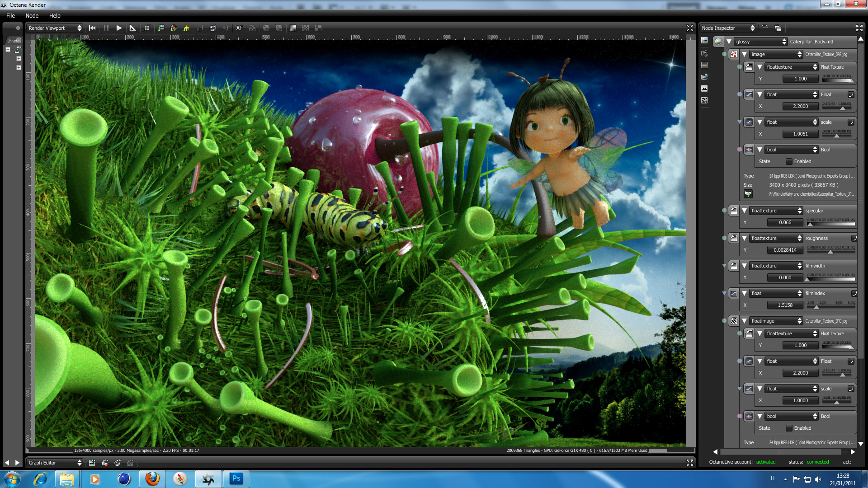868x488 pixels.
Task: Click the load image file icon
Action: tap(748, 194)
